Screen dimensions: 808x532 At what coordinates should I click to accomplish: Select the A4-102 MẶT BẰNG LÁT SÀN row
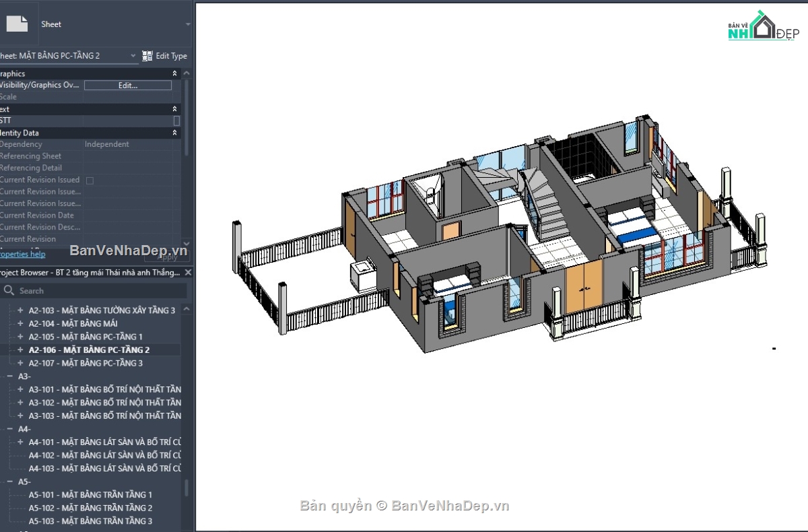coord(104,455)
